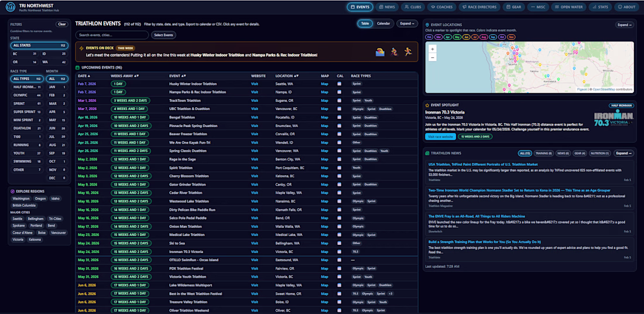Expand the Triathlon Events table panel

click(407, 23)
